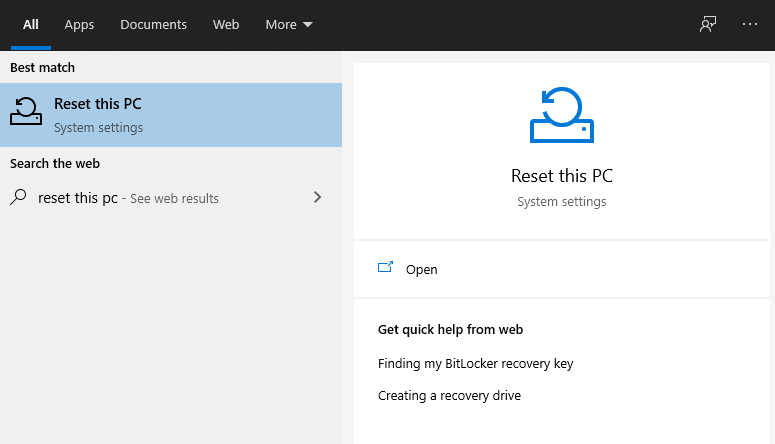Select the Apps filter tab
The image size is (775, 444).
79,25
